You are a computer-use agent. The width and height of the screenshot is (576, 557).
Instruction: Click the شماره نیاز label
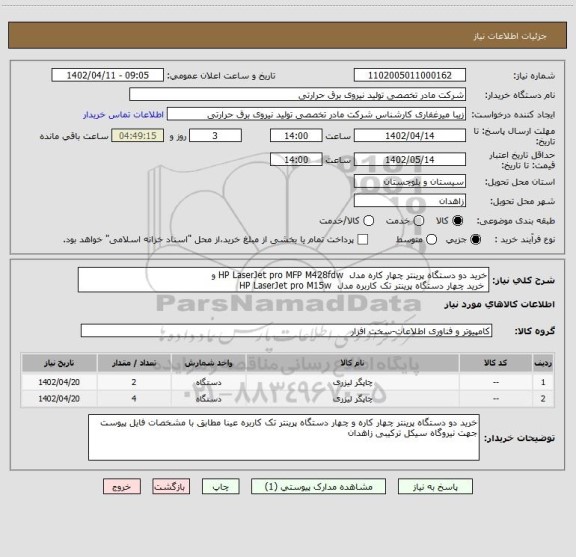point(534,76)
